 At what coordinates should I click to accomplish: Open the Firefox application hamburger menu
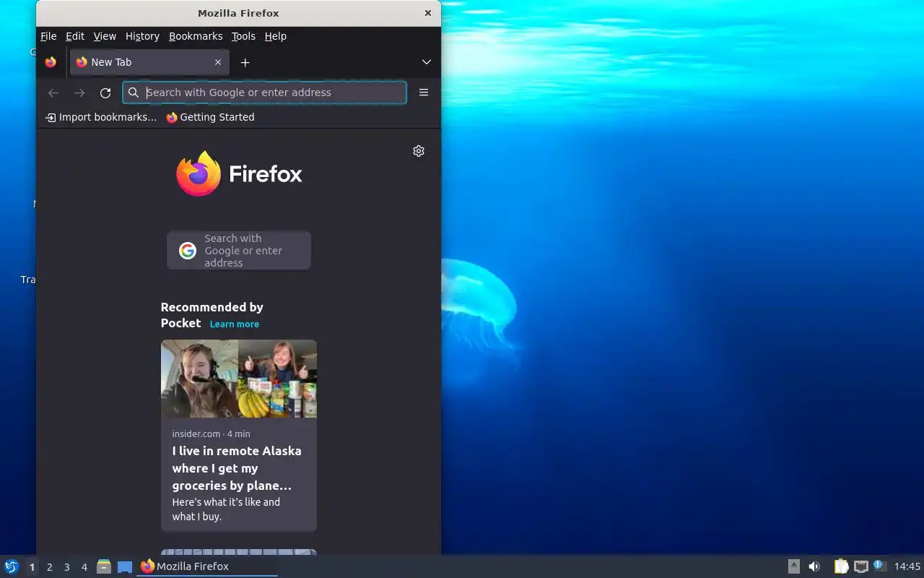(424, 92)
